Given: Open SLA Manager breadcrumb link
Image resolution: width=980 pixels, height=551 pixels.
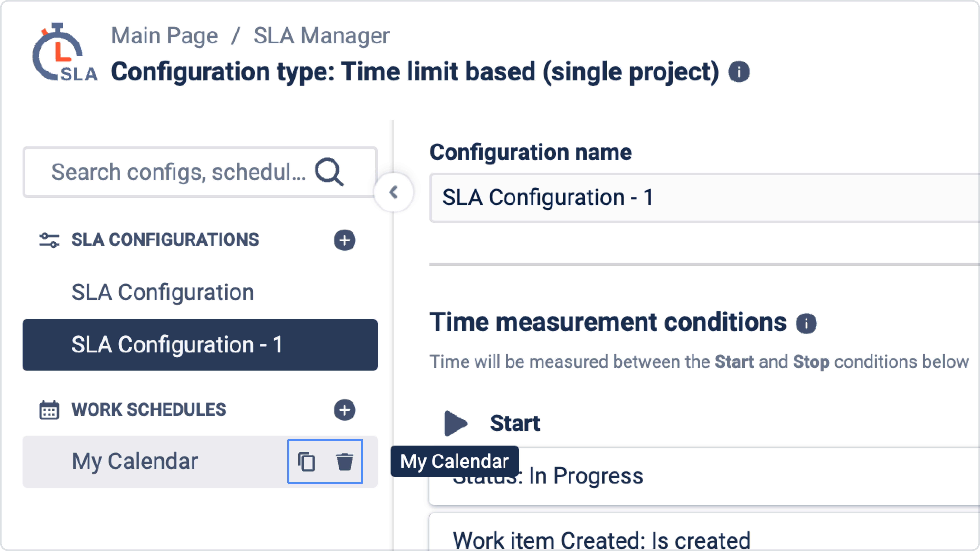Looking at the screenshot, I should point(321,36).
